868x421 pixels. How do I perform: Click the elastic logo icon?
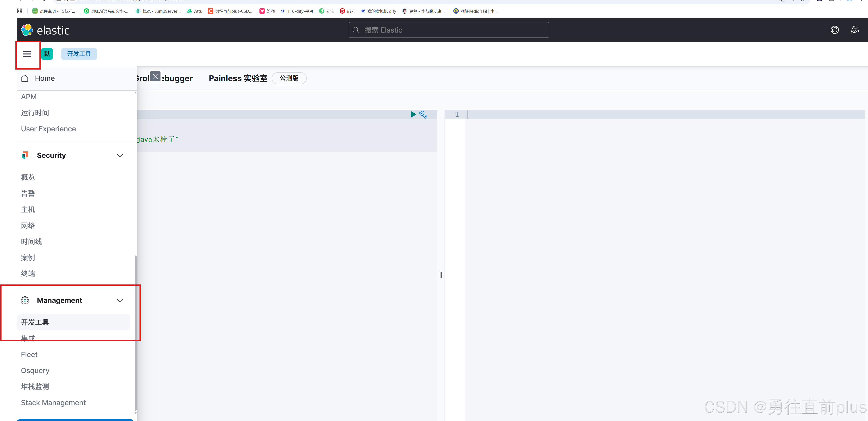(27, 30)
